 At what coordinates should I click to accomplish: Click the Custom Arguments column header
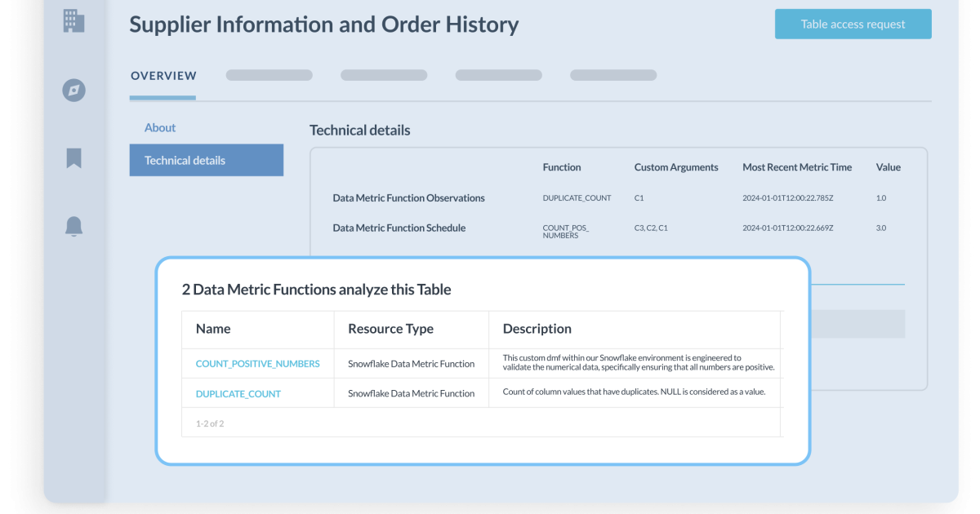coord(676,168)
